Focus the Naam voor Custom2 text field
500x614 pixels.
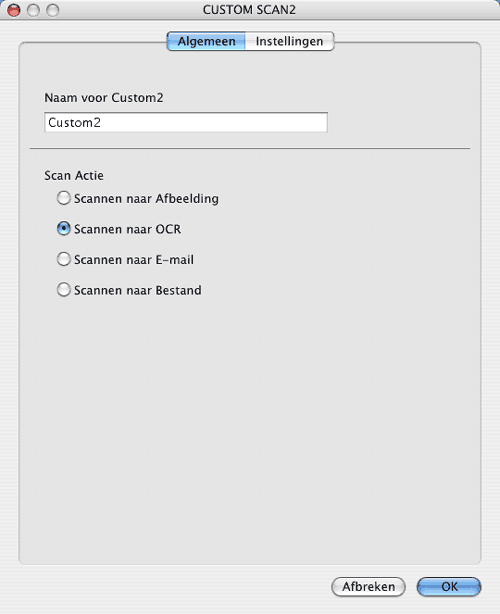[186, 123]
